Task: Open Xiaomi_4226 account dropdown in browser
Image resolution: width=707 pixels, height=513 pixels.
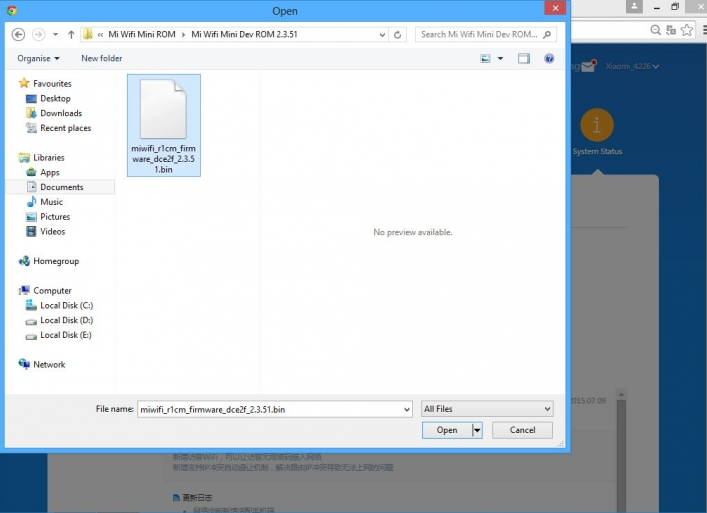Action: click(x=632, y=66)
